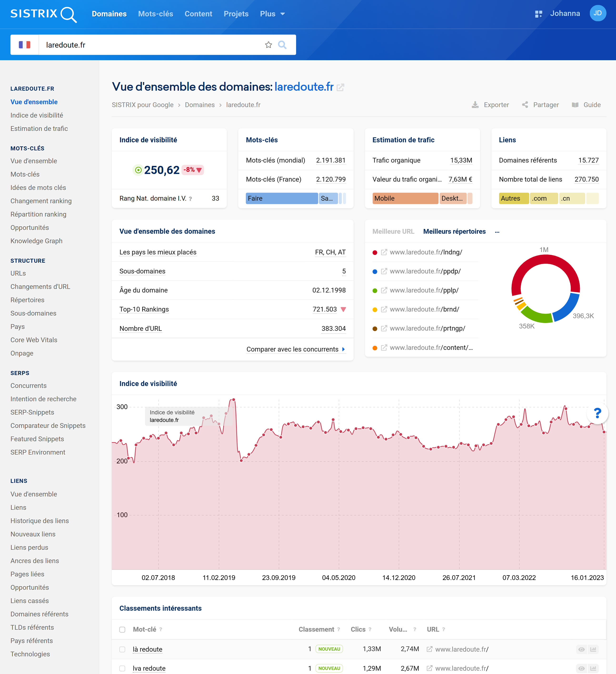This screenshot has width=616, height=674.
Task: Toggle eye icon in the 'là redoute' row
Action: [x=581, y=649]
